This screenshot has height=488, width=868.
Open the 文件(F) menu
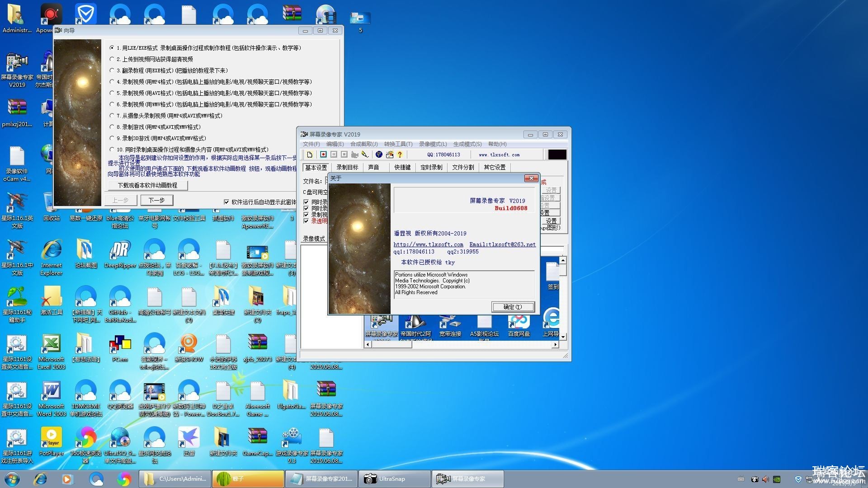point(311,144)
